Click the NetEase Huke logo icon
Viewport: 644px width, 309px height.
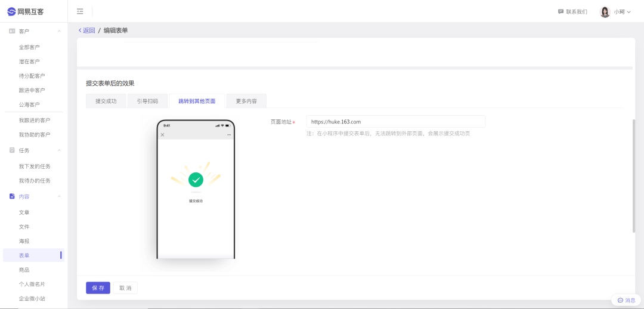tap(11, 11)
